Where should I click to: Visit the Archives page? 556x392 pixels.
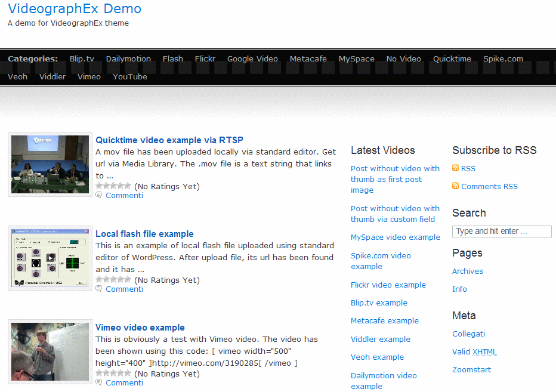467,271
